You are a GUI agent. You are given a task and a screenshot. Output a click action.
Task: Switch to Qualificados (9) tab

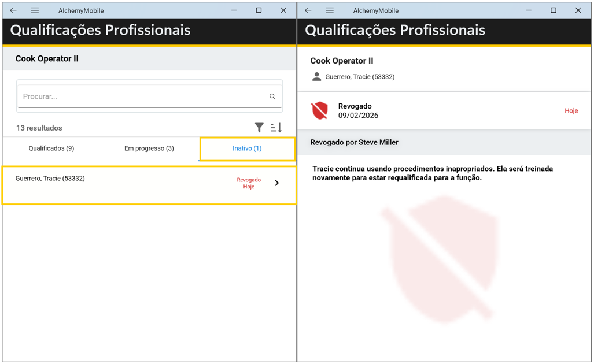pos(51,148)
